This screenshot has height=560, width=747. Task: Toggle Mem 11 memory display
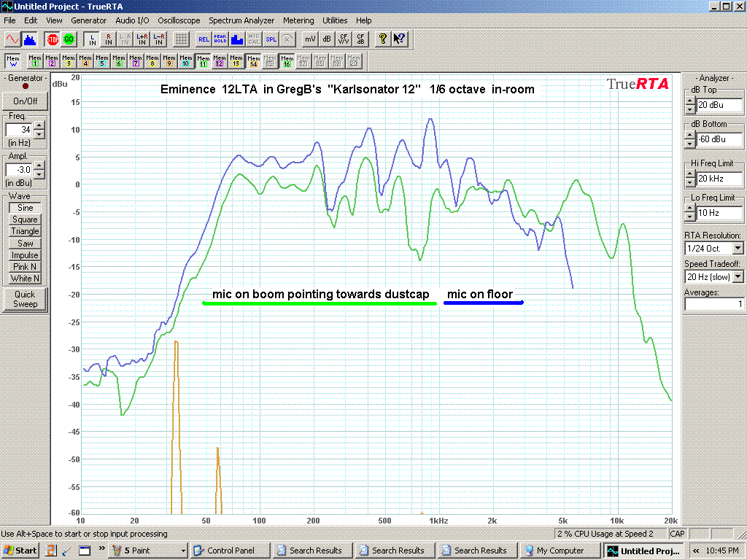(x=203, y=61)
